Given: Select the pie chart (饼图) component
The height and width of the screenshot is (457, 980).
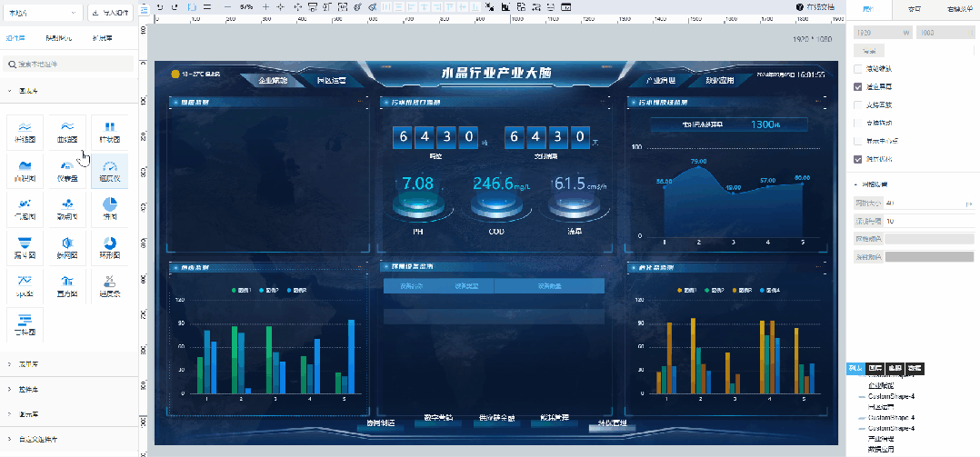Looking at the screenshot, I should (x=110, y=209).
